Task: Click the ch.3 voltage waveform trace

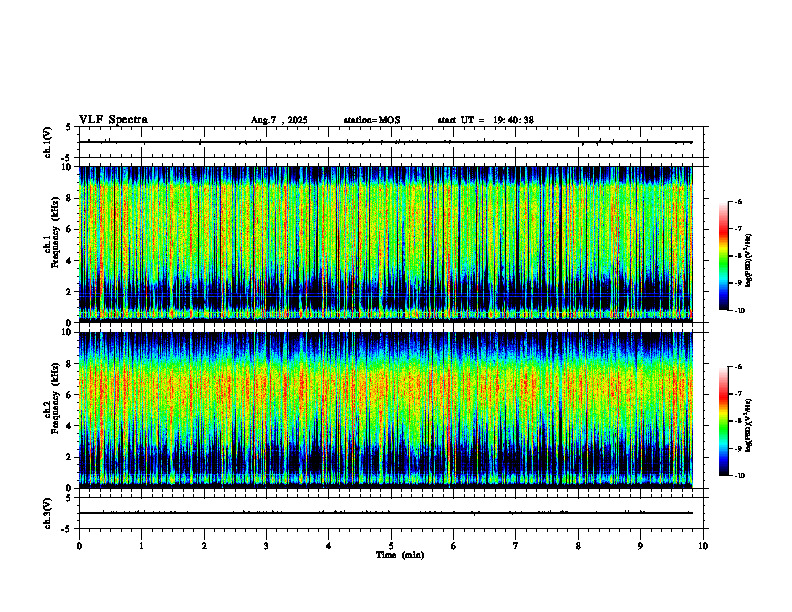Action: 385,513
